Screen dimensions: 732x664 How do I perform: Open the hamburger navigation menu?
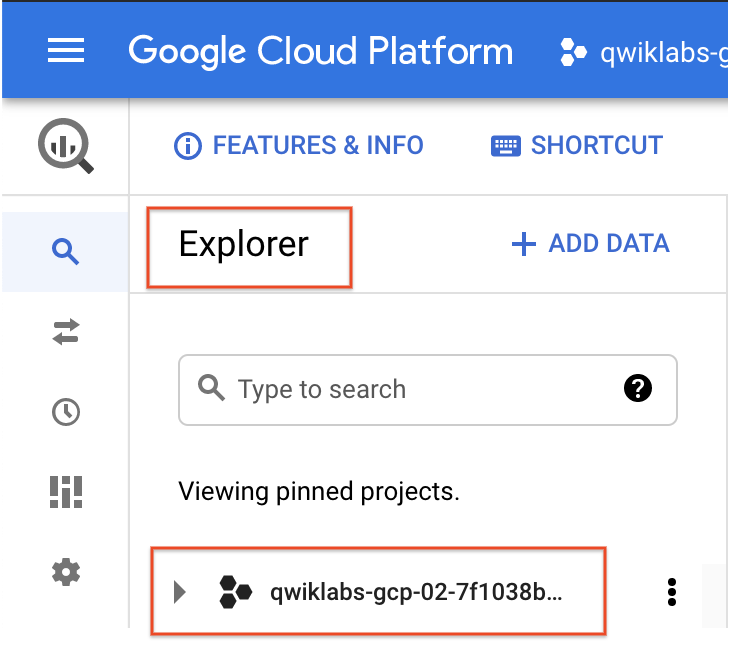point(66,51)
